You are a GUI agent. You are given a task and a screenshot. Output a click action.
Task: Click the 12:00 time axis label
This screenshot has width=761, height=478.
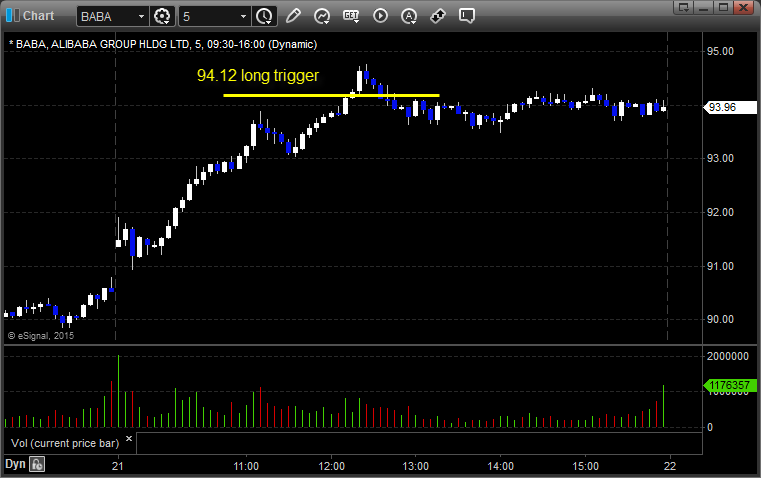coord(331,466)
